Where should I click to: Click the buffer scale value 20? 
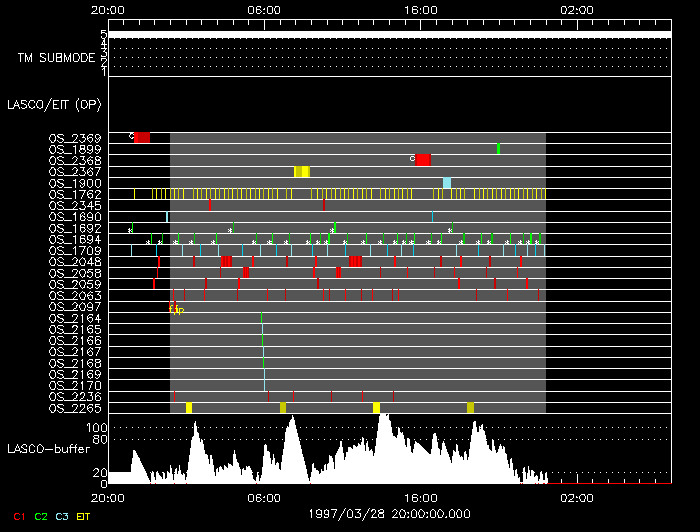tap(100, 473)
